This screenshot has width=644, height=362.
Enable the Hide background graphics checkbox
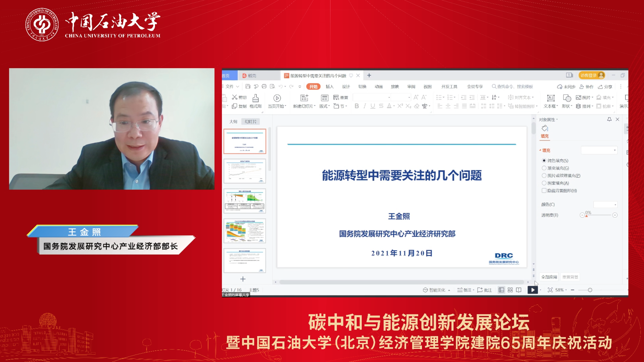(544, 191)
